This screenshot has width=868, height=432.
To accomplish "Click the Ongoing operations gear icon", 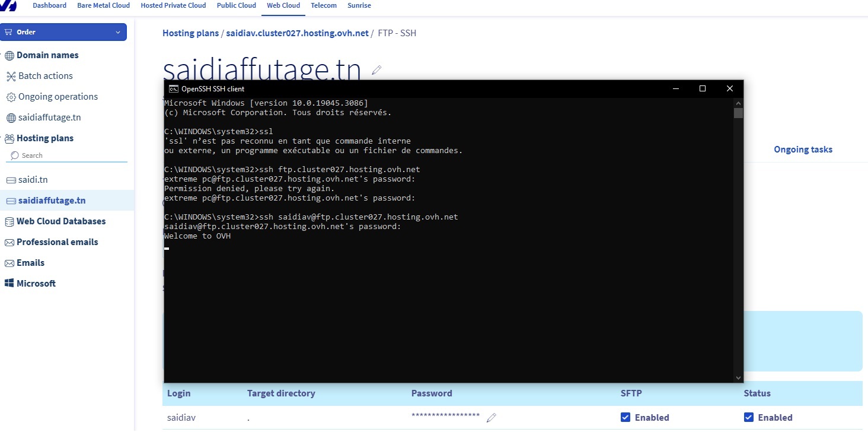I will [x=11, y=97].
